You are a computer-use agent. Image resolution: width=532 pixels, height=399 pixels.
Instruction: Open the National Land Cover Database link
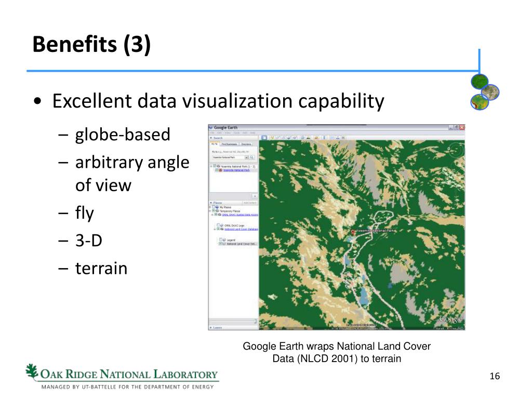(x=241, y=229)
